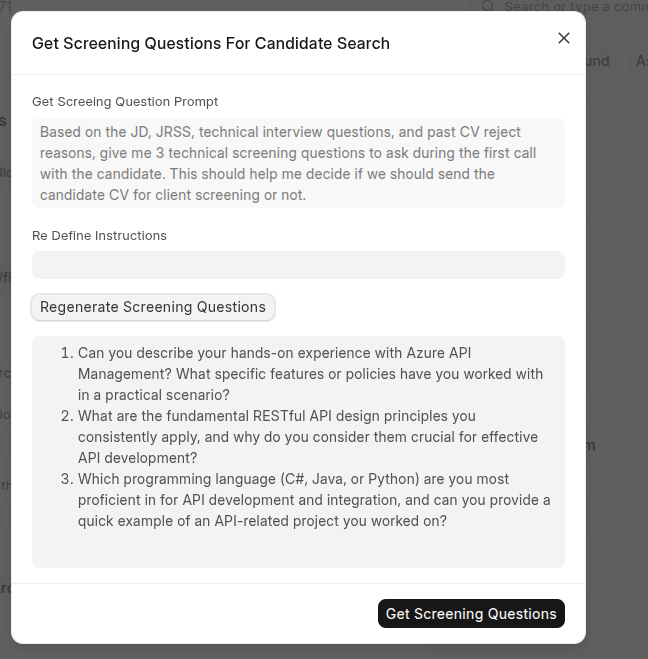The width and height of the screenshot is (648, 659).
Task: Click the list number '1.' in generated questions
Action: coord(67,353)
